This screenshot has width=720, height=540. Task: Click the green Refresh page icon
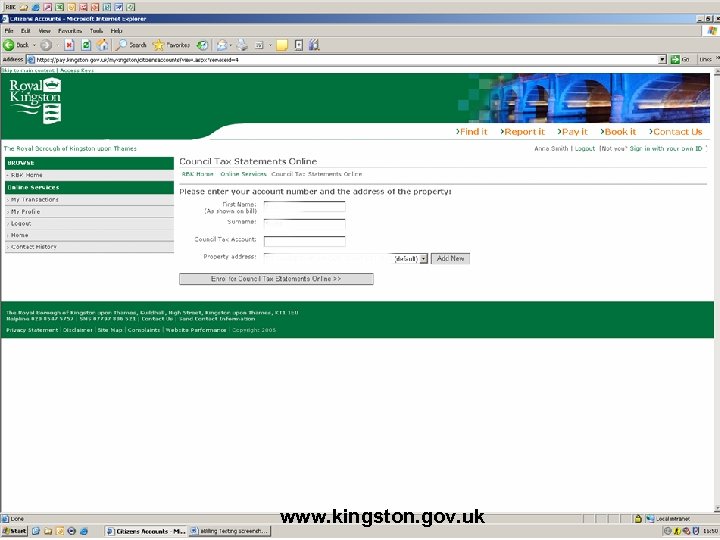coord(85,45)
